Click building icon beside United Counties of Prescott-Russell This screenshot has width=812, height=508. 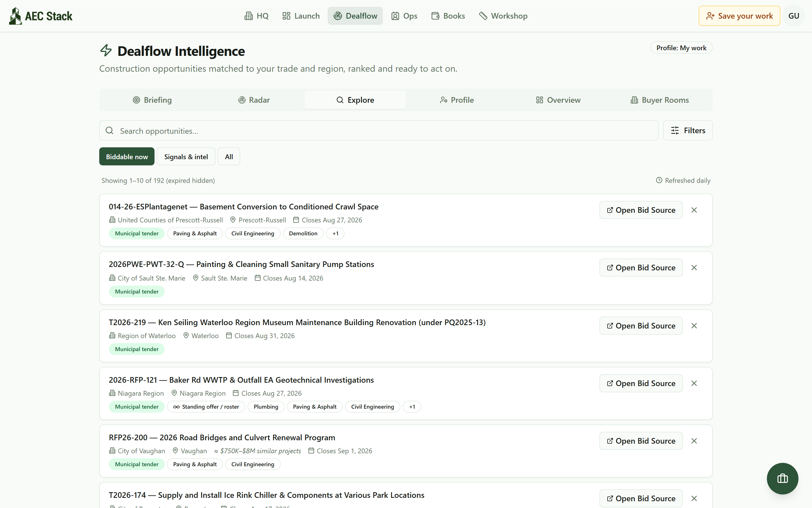click(x=112, y=220)
